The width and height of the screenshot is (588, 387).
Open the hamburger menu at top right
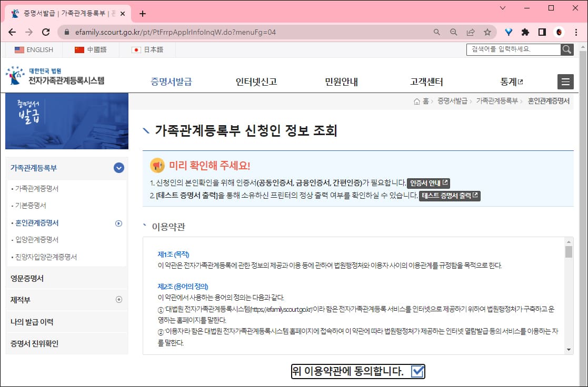[565, 82]
